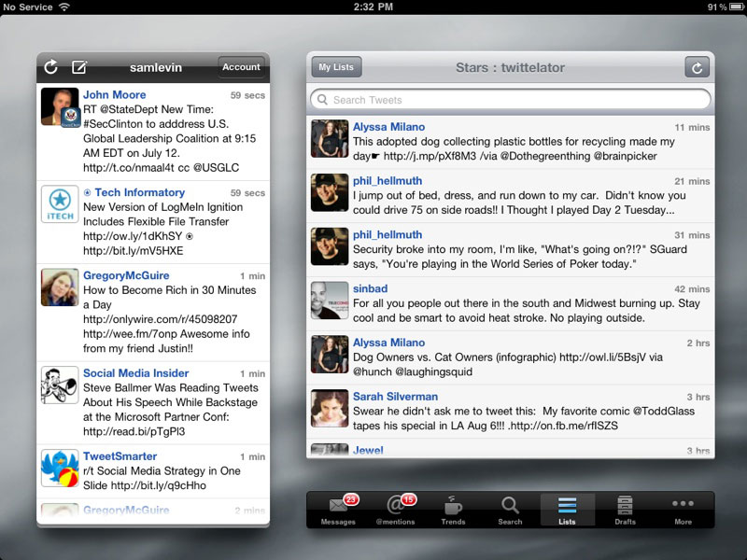The height and width of the screenshot is (560, 747).
Task: Open phil_hellmuth's avatar on the Security broke tweet
Action: pos(330,246)
